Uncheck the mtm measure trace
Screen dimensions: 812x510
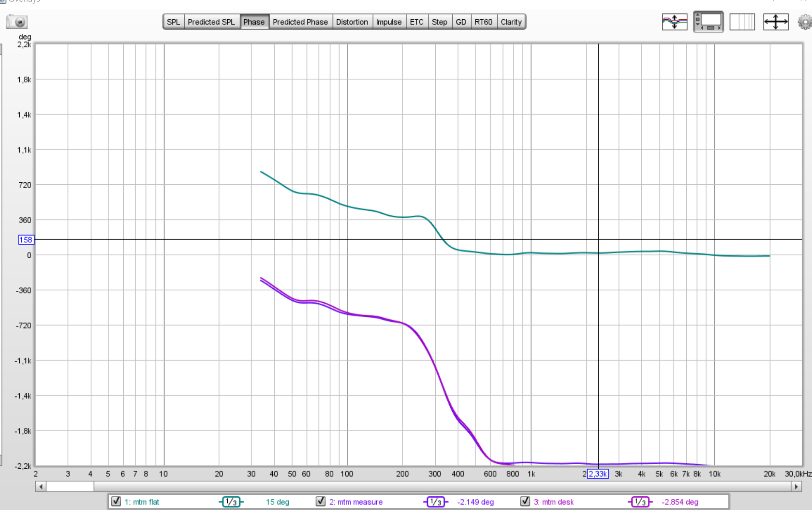[x=320, y=501]
